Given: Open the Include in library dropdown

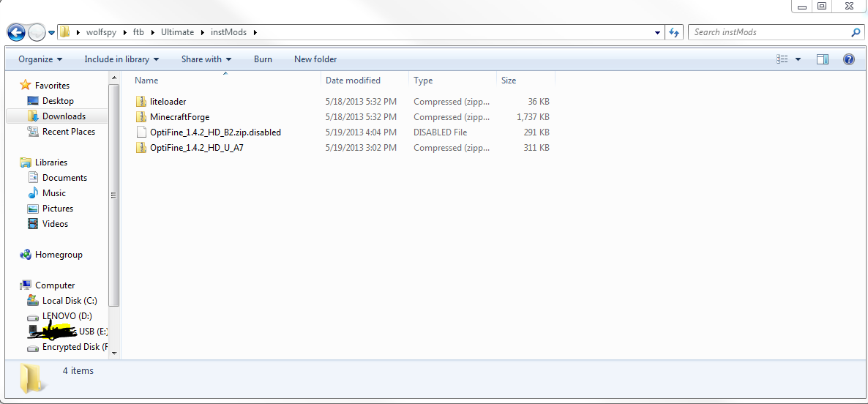Looking at the screenshot, I should (x=121, y=59).
